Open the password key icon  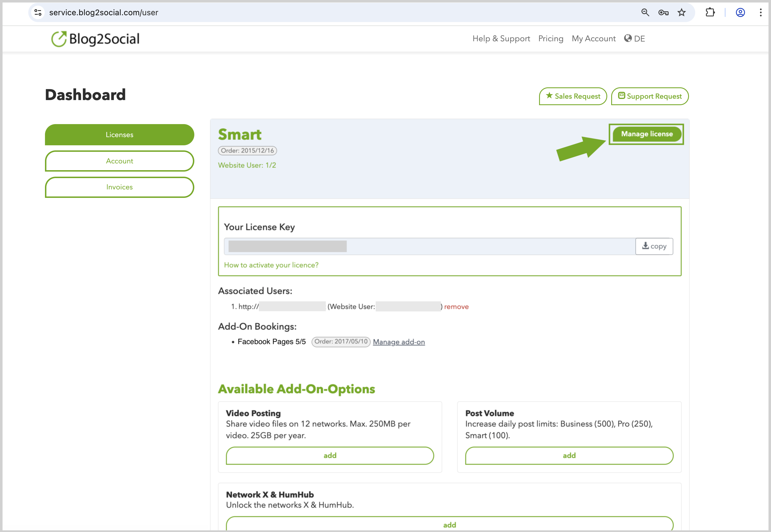663,12
